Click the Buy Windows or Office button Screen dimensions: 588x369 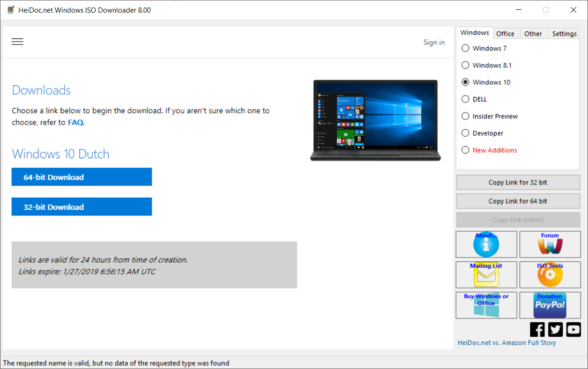486,305
